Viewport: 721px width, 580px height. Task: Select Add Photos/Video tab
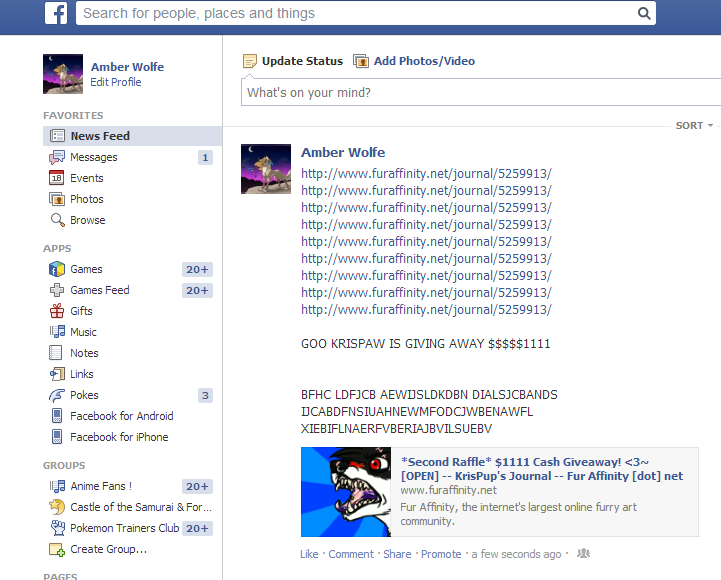point(424,61)
